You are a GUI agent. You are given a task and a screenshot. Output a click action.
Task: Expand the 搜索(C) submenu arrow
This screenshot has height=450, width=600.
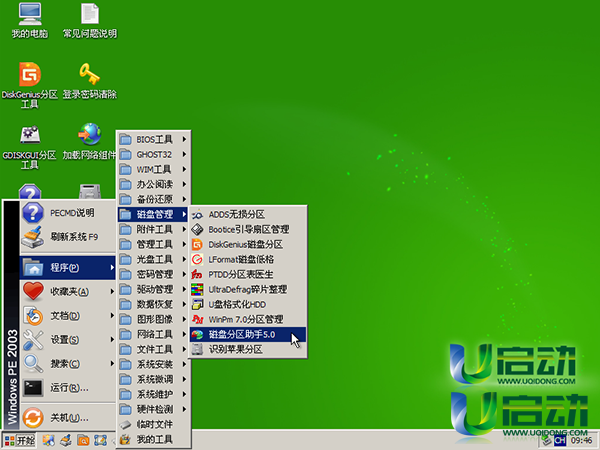(112, 364)
